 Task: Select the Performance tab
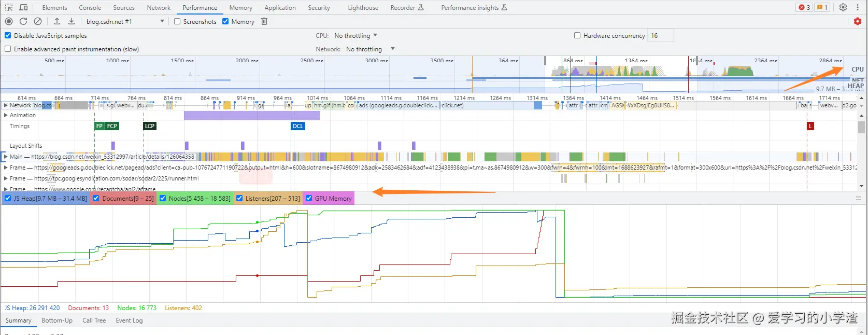pos(200,7)
